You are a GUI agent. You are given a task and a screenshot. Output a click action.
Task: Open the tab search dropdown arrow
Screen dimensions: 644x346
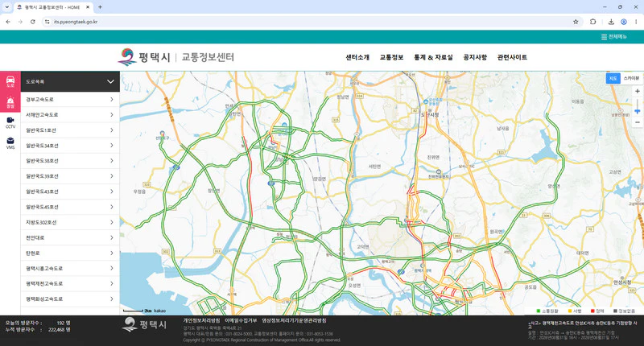6,7
